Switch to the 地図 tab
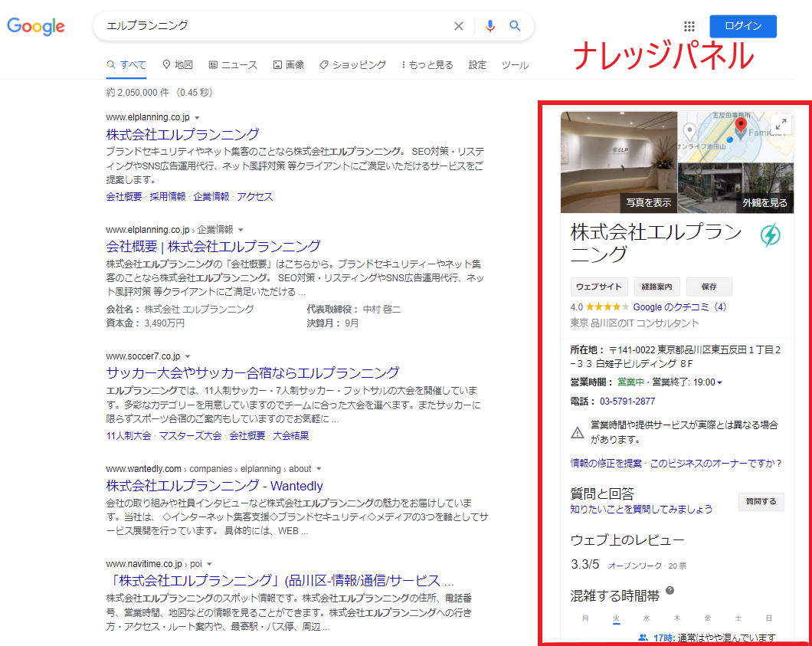812x646 pixels. [x=178, y=65]
